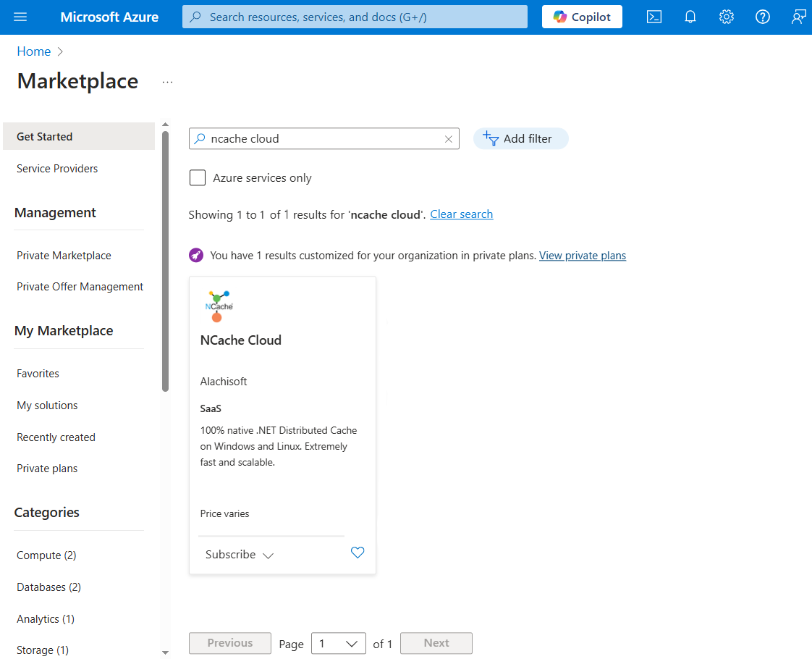This screenshot has width=812, height=659.
Task: Open the feedback icon in header
Action: click(x=798, y=17)
